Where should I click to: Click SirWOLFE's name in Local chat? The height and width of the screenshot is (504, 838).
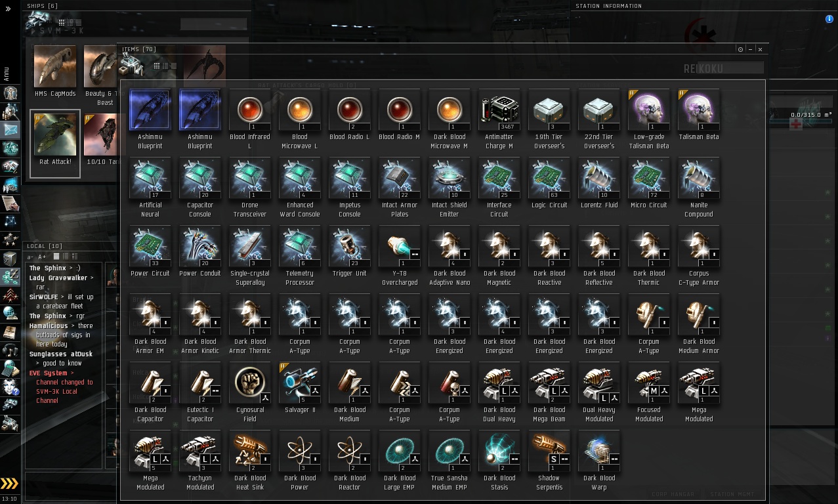click(x=43, y=297)
